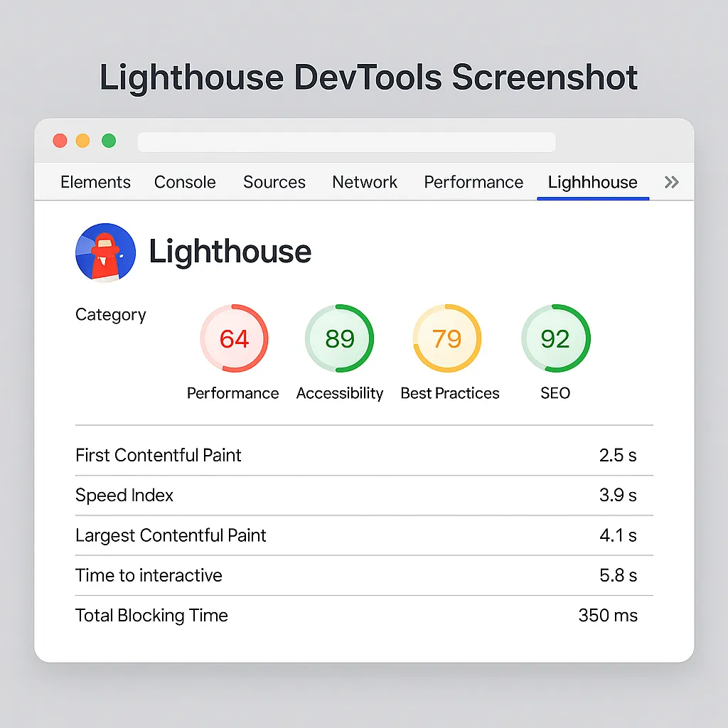This screenshot has height=728, width=728.
Task: Click the Performance label under the gauge
Action: pyautogui.click(x=232, y=393)
